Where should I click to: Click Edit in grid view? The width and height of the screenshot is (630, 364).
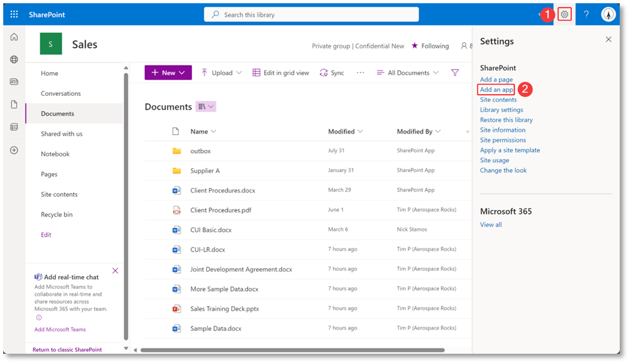point(281,72)
